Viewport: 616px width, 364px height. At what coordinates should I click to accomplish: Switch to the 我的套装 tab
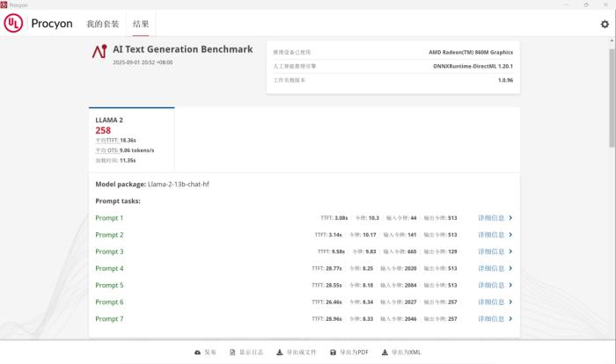(x=103, y=24)
